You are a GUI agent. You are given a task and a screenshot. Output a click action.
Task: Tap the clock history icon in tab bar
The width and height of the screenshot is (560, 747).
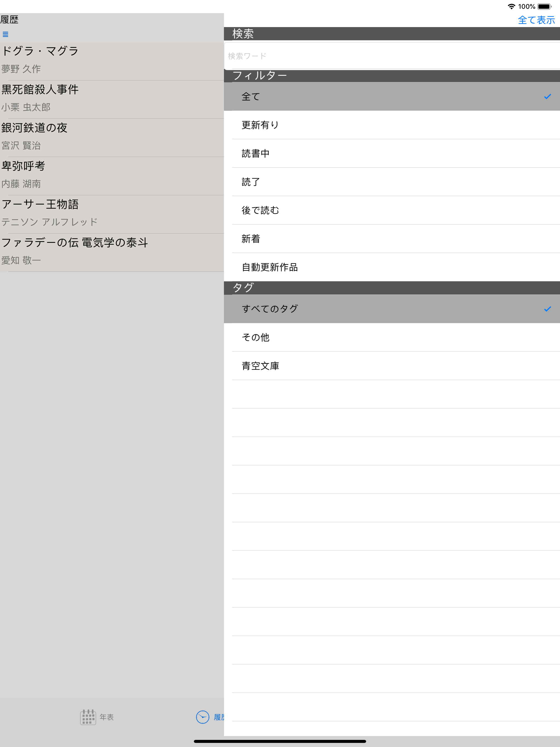coord(203,717)
